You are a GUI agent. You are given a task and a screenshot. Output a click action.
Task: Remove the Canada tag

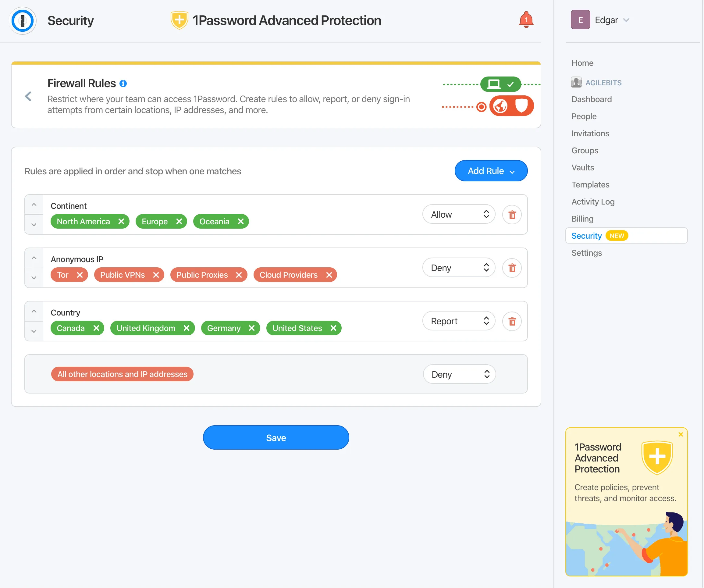coord(96,328)
